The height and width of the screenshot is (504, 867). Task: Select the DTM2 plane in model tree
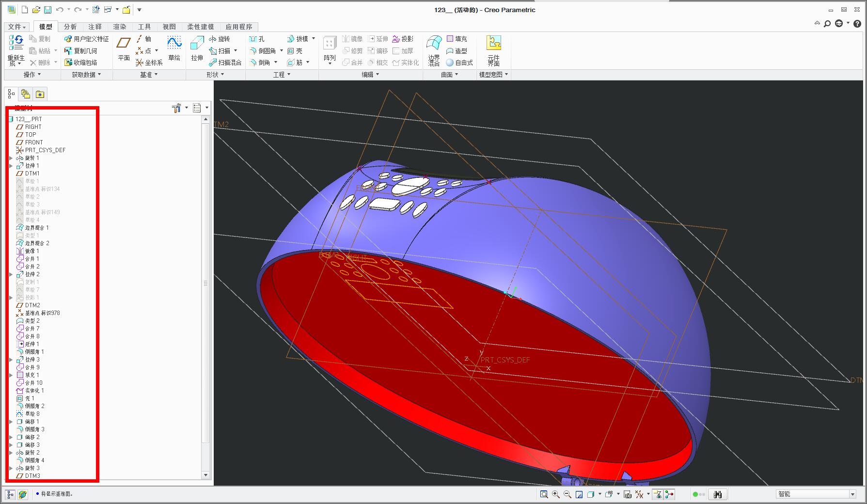tap(28, 305)
